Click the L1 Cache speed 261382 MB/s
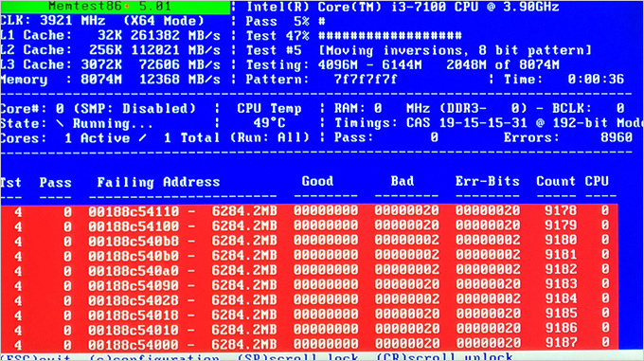This screenshot has width=644, height=361. coord(175,35)
